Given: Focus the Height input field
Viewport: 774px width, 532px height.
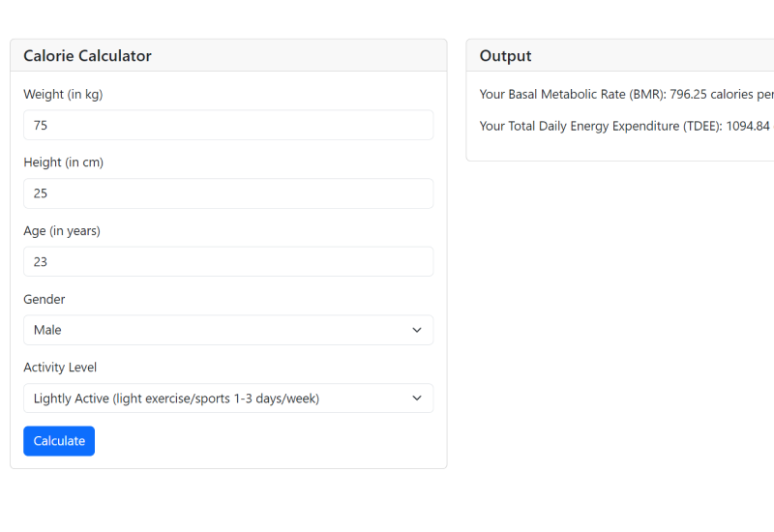Looking at the screenshot, I should (227, 193).
